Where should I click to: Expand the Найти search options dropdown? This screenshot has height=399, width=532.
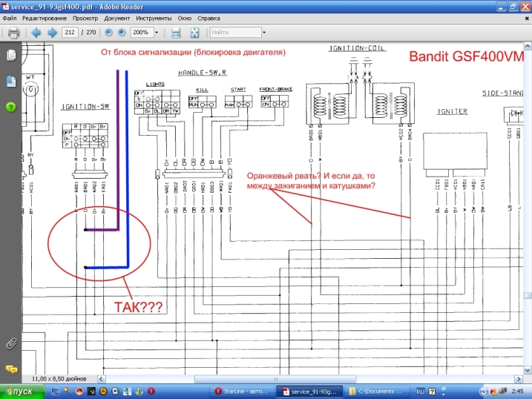[x=263, y=33]
